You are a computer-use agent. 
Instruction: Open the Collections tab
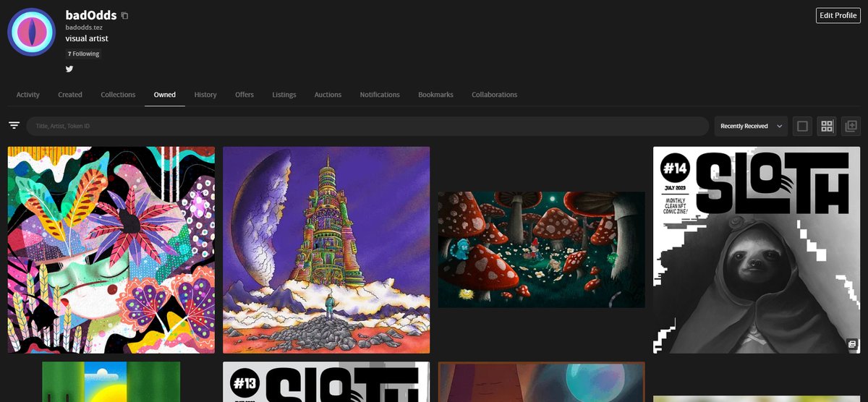pos(118,95)
